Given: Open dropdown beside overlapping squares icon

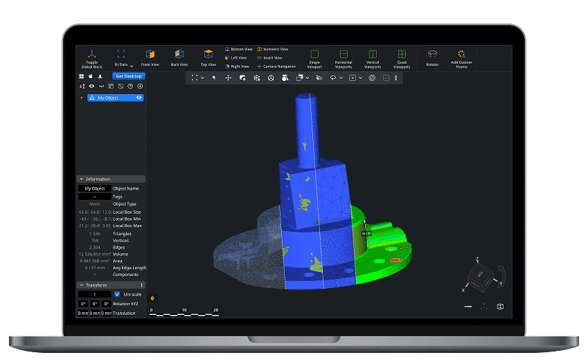Looking at the screenshot, I should pos(308,78).
